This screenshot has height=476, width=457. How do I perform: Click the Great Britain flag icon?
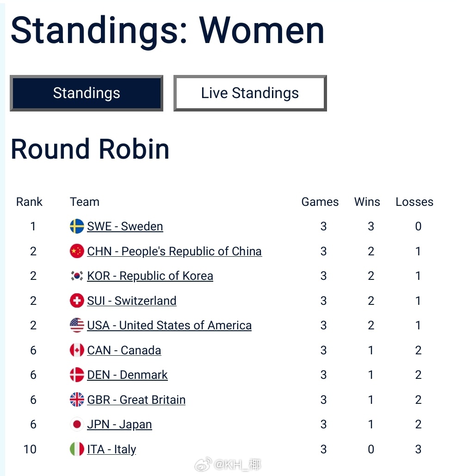click(77, 400)
